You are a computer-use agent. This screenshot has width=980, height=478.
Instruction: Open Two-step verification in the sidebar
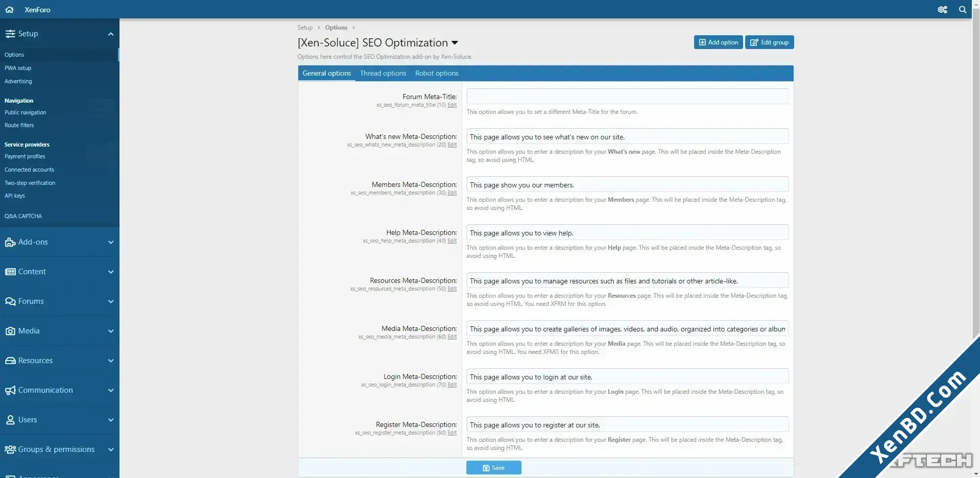click(30, 183)
